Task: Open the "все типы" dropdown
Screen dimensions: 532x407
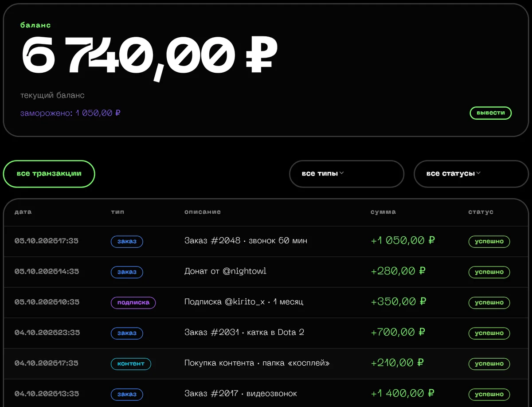Action: 347,174
